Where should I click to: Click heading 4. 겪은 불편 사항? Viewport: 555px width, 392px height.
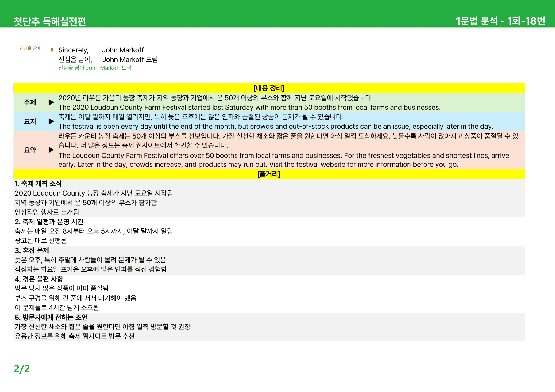coord(39,279)
